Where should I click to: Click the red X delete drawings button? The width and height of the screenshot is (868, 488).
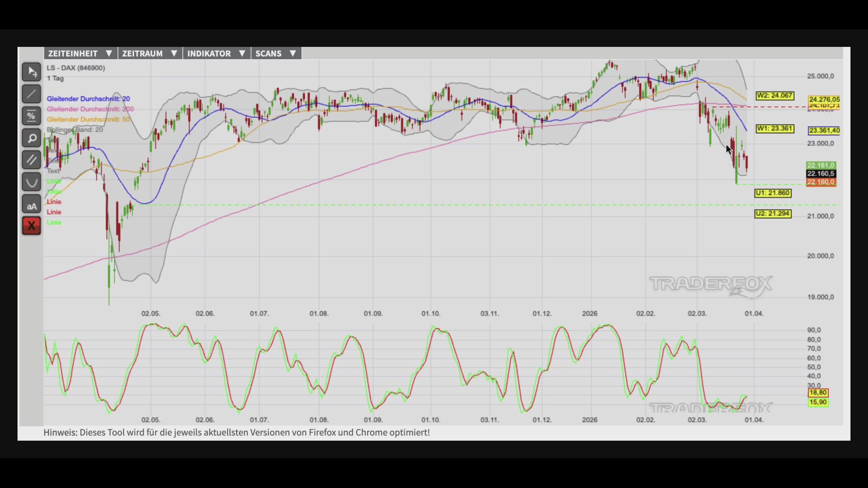tap(31, 226)
